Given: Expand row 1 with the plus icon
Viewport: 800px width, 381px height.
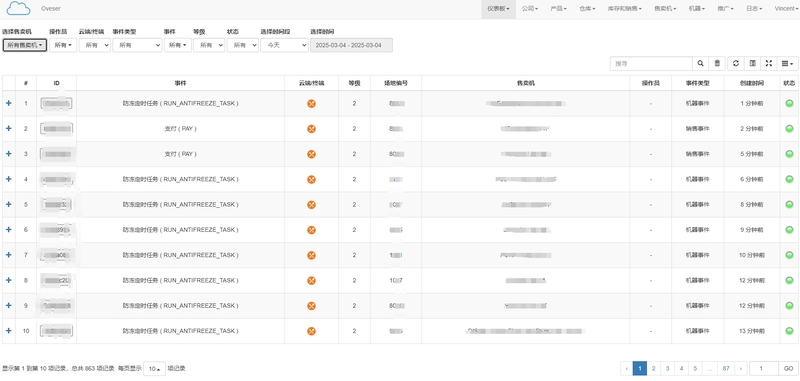Looking at the screenshot, I should coord(8,103).
